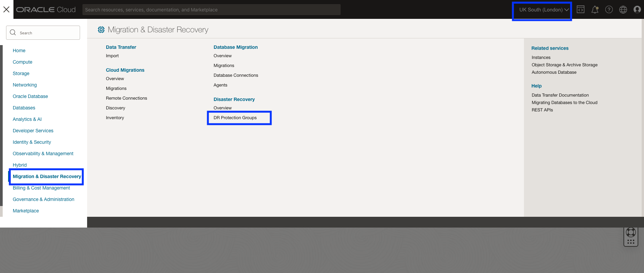Focus the top resources search bar
This screenshot has height=273, width=644.
(x=212, y=10)
